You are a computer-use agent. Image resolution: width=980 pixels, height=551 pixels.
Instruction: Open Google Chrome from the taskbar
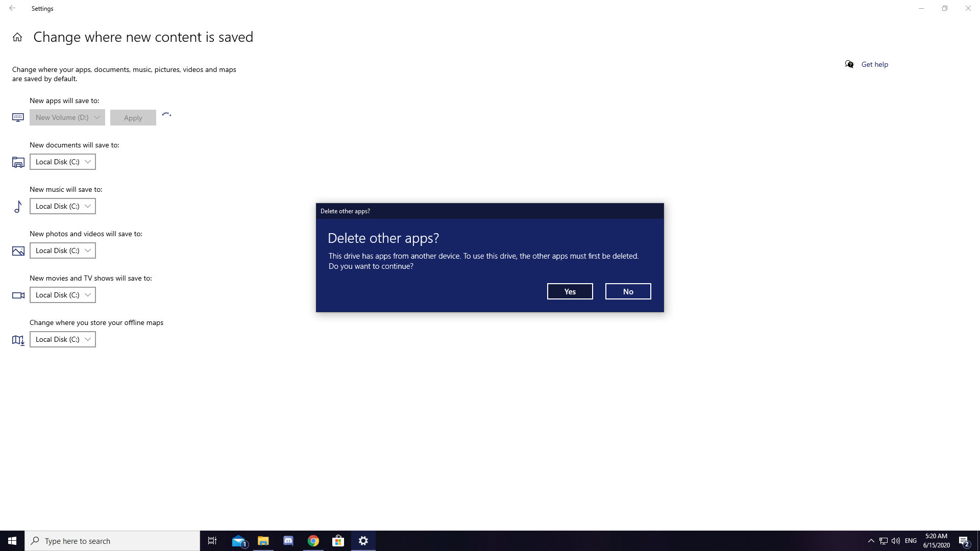tap(313, 541)
